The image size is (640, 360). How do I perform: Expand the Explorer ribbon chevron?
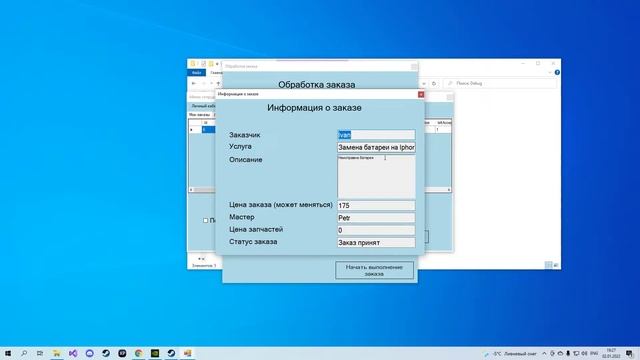(x=550, y=73)
